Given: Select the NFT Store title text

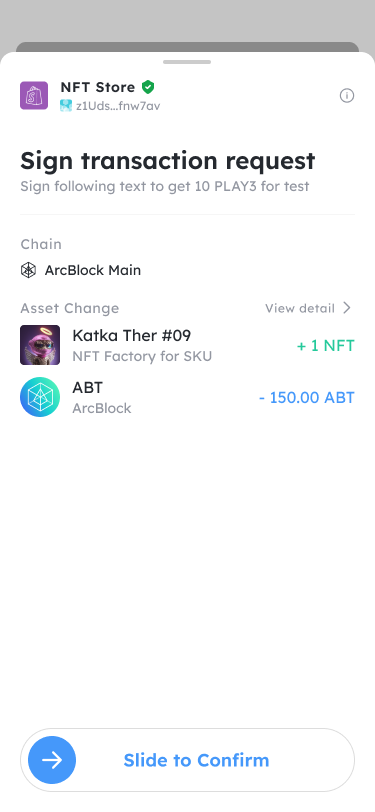Looking at the screenshot, I should [x=98, y=87].
